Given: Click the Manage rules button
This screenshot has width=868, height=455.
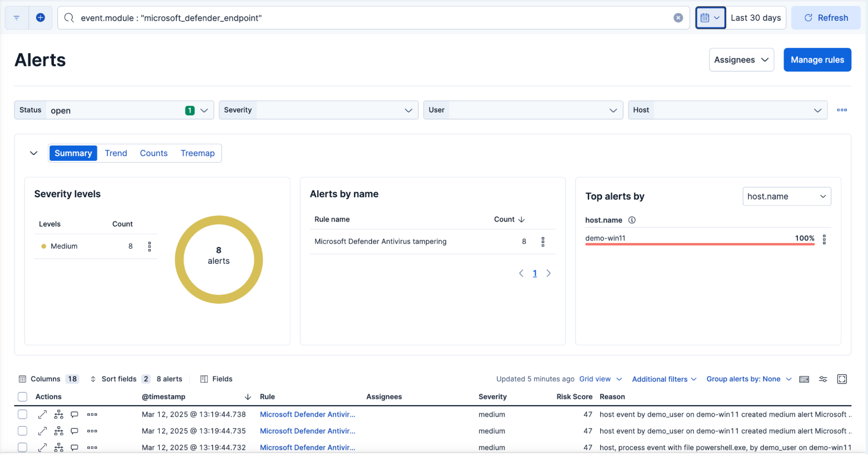Looking at the screenshot, I should [x=817, y=60].
